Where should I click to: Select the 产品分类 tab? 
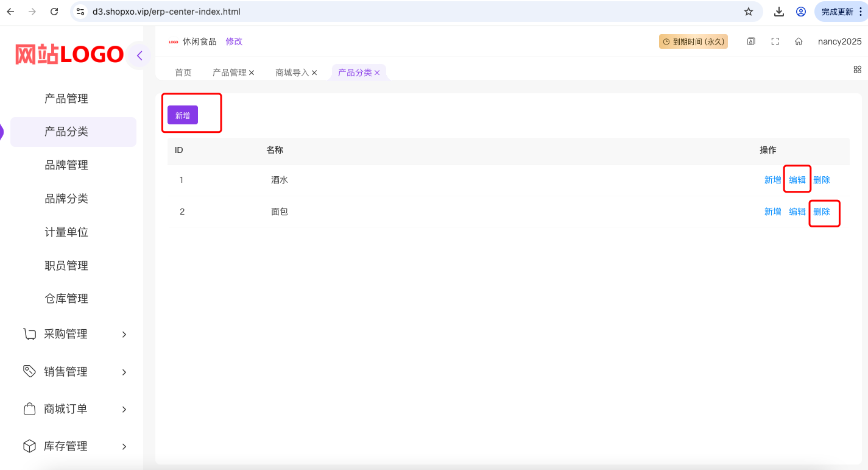coord(355,73)
